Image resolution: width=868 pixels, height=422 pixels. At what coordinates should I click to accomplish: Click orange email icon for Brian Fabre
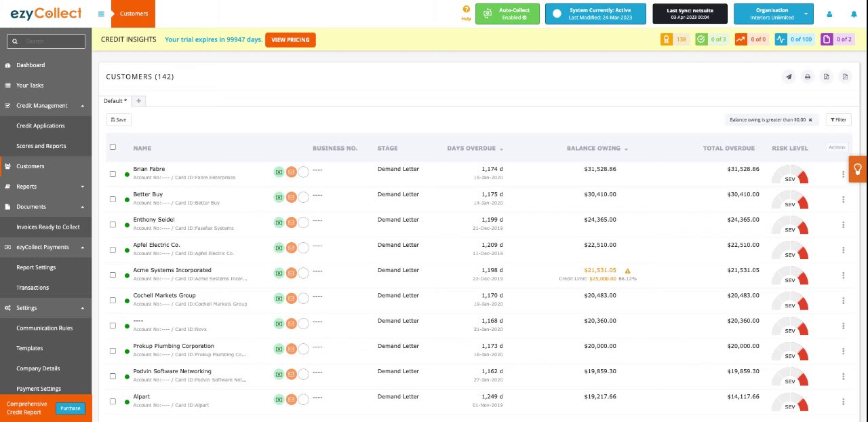(x=291, y=172)
